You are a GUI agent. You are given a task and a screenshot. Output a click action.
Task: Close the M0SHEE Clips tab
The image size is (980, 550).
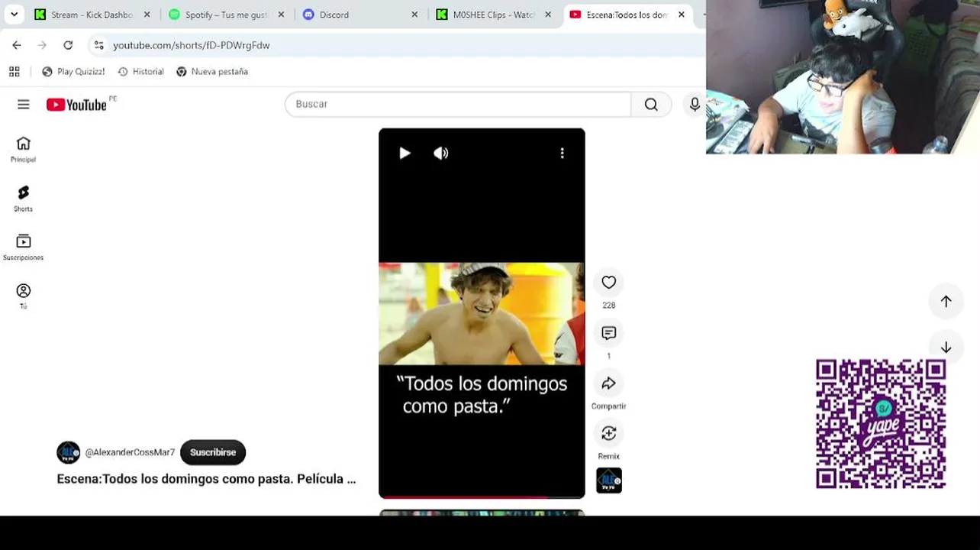point(548,15)
